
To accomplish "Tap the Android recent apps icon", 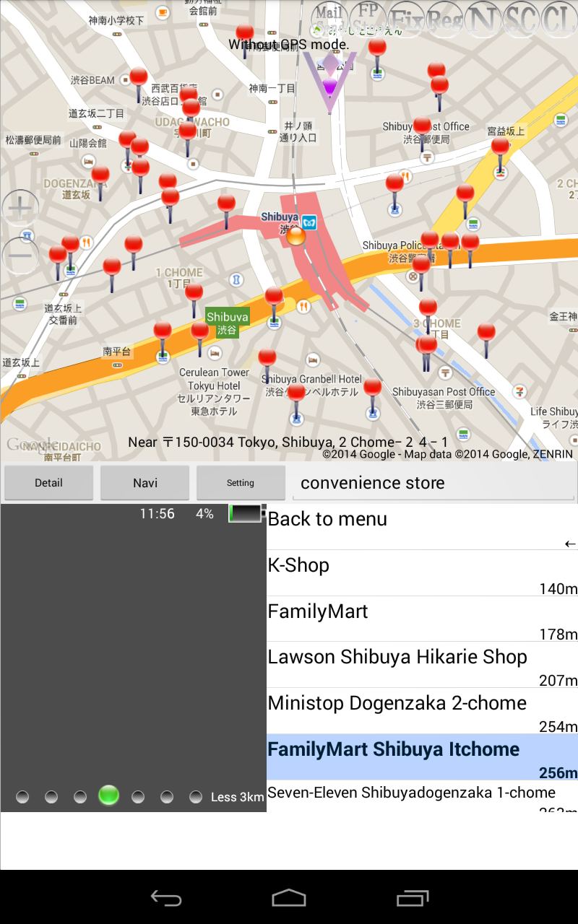I will (x=413, y=897).
